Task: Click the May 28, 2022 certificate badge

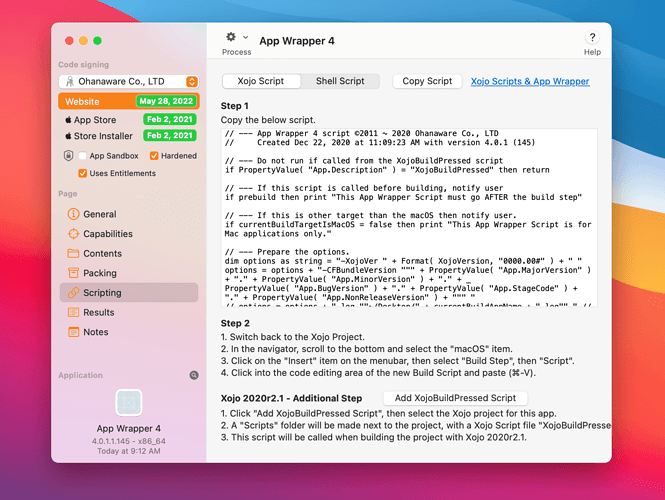Action: [166, 101]
